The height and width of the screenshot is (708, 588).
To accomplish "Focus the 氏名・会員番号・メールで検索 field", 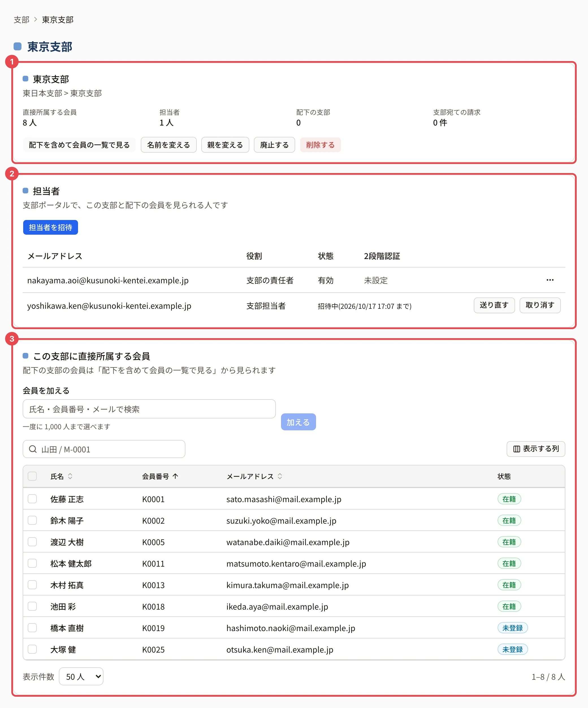I will [149, 409].
